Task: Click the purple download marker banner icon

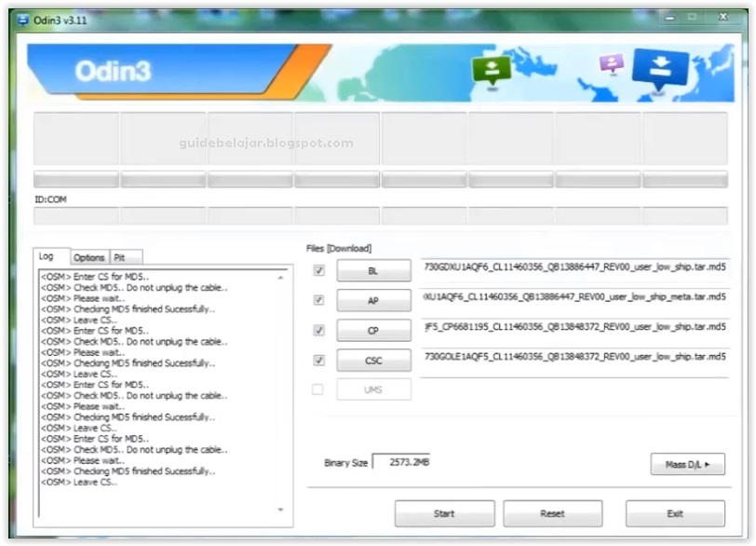Action: pos(612,63)
